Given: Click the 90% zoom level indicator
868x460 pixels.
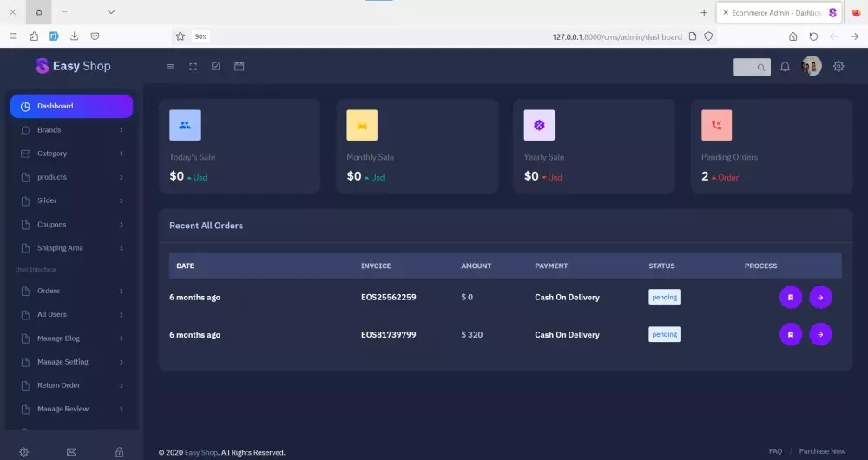Looking at the screenshot, I should [x=201, y=36].
